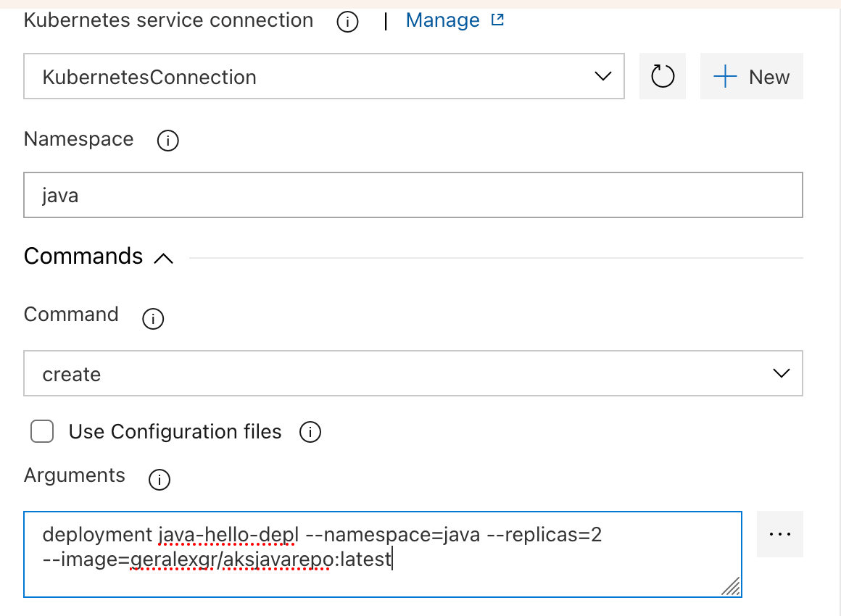Enable Use Configuration files checkbox
Image resolution: width=841 pixels, height=616 pixels.
click(42, 431)
